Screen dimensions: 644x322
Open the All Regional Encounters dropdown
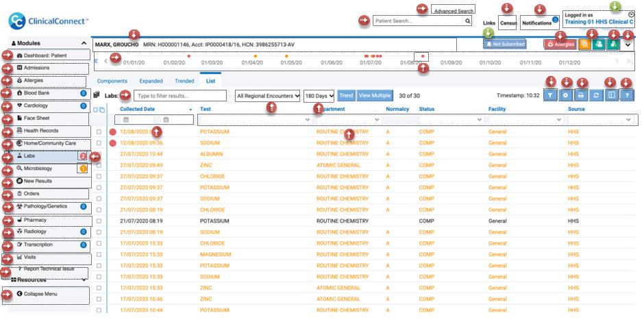click(x=267, y=96)
